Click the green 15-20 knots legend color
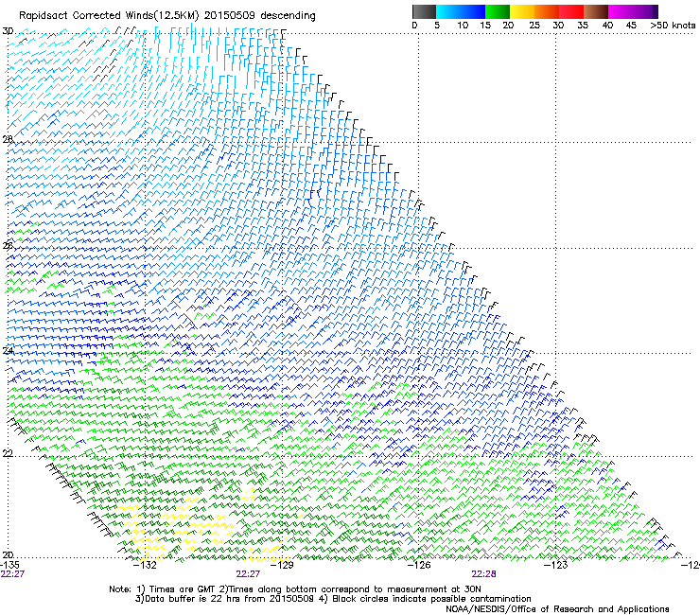The width and height of the screenshot is (700, 615). click(x=498, y=11)
